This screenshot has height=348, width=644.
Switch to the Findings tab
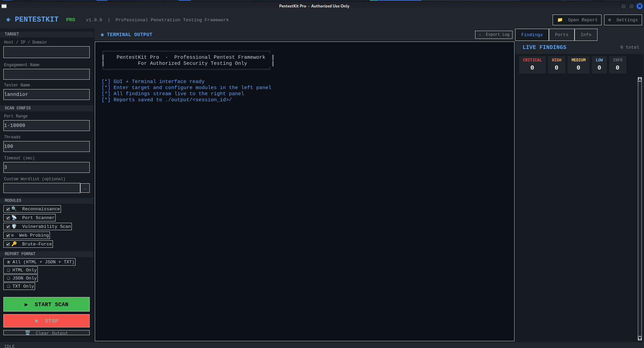[x=532, y=35]
